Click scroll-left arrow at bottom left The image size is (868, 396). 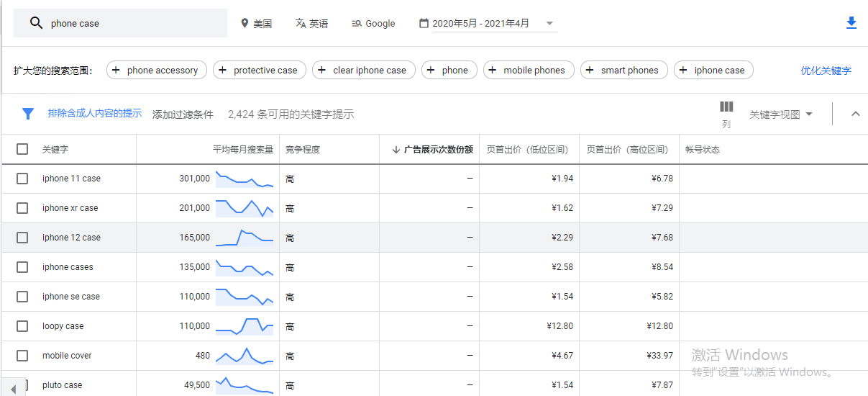click(14, 389)
